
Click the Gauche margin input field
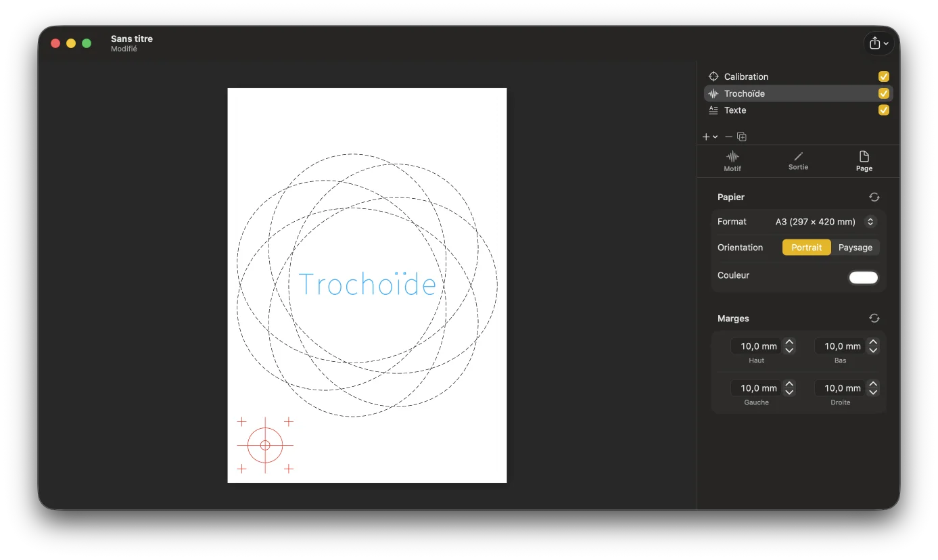coord(756,388)
